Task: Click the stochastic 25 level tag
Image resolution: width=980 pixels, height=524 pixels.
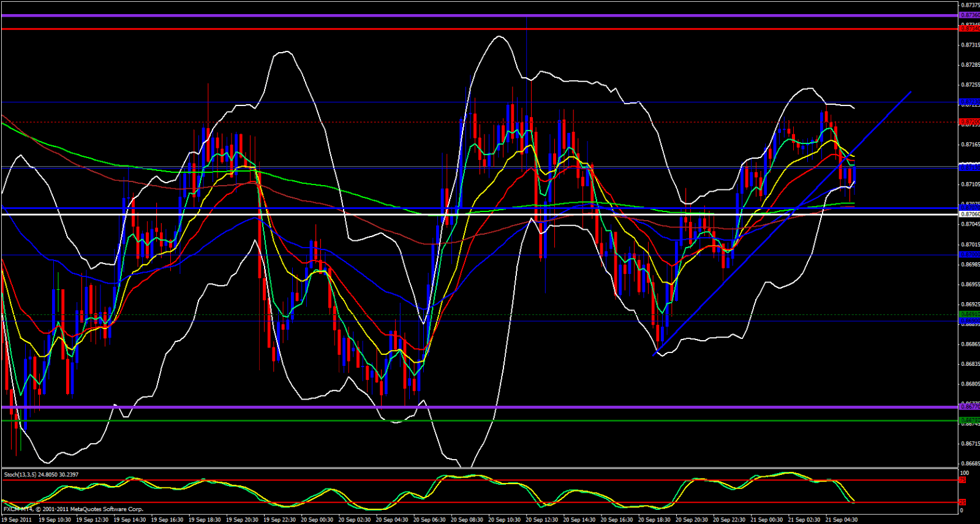Action: tap(962, 503)
